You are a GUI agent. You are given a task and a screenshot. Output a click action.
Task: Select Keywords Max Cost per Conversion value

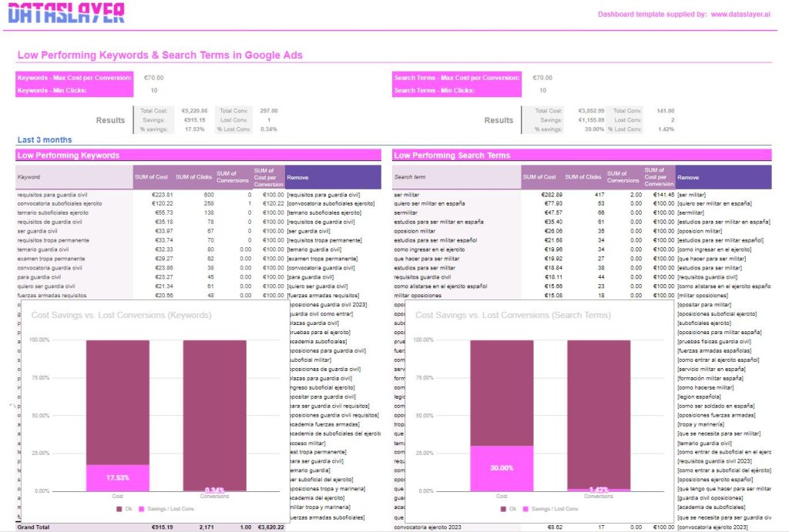[x=153, y=78]
